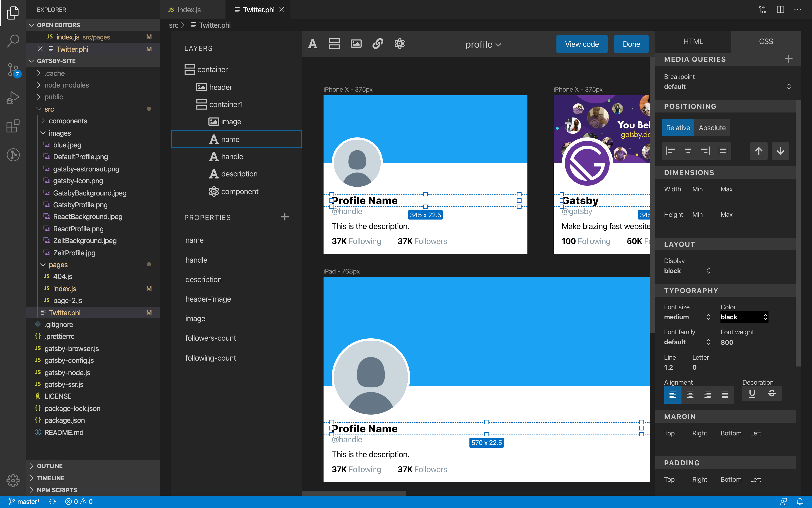
Task: Open notifications bell in status bar
Action: point(800,502)
